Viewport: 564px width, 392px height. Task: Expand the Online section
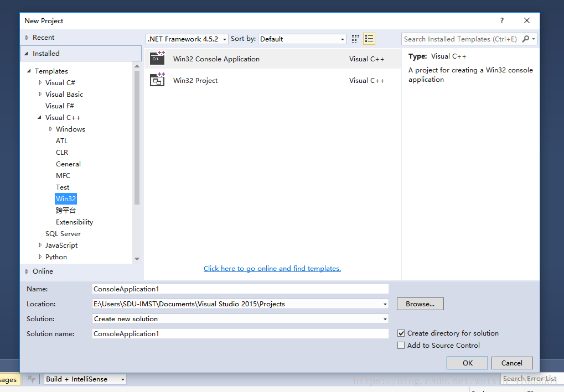coord(27,271)
